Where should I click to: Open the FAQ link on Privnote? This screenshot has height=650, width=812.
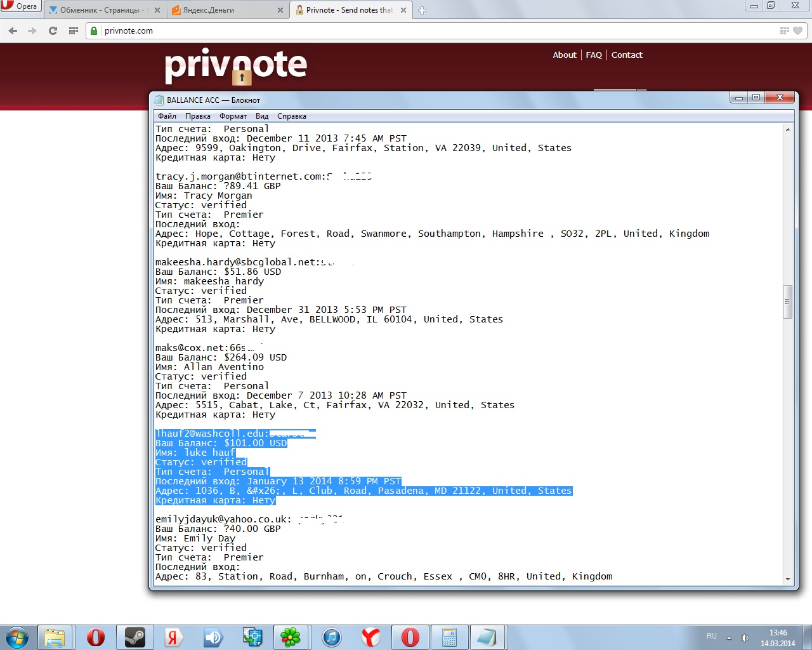(594, 55)
